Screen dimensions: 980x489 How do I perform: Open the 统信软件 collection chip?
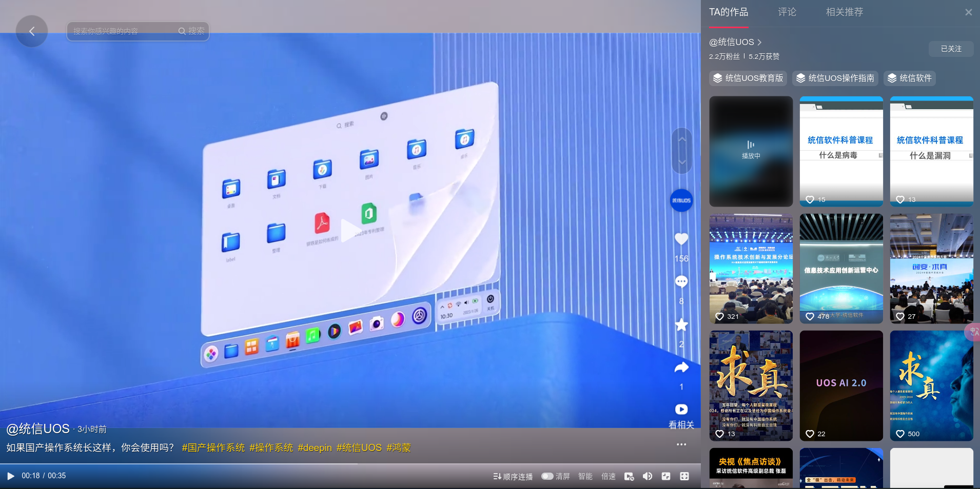(909, 78)
